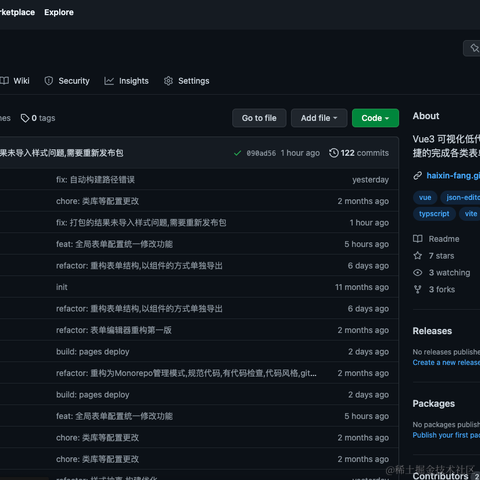Click the Marketplace link in top navigation
Screen dimensions: 480x480
tap(17, 12)
